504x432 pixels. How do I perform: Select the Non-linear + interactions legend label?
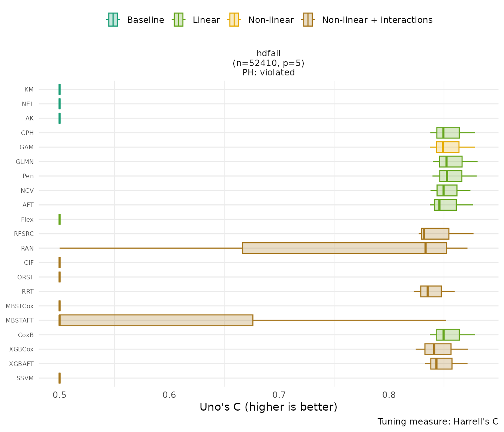click(377, 20)
